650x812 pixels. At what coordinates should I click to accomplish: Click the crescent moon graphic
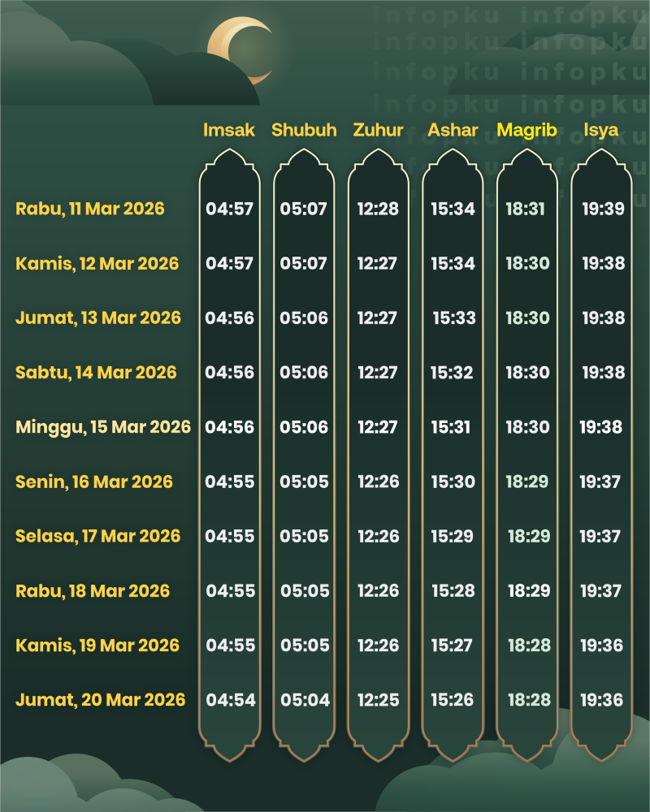point(240,50)
